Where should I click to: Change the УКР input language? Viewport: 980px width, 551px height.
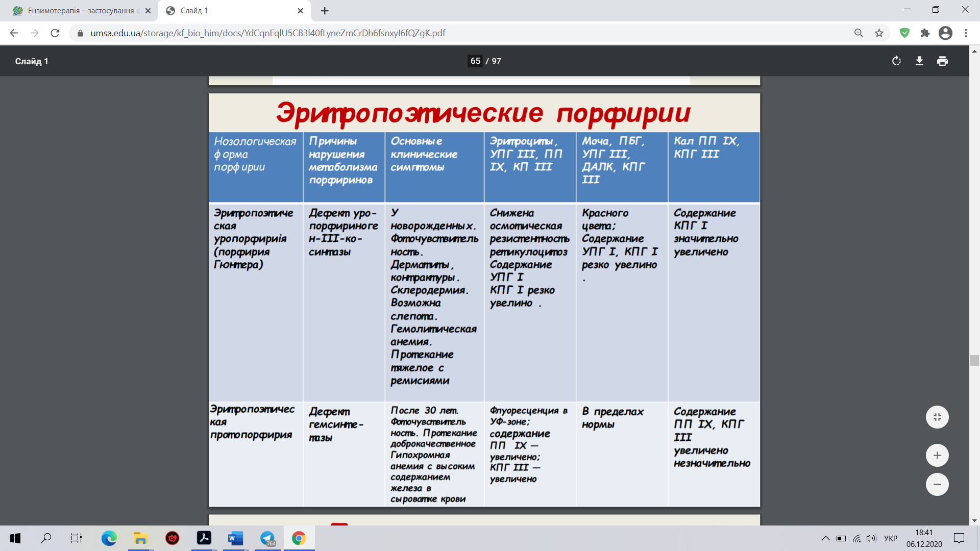pos(890,538)
